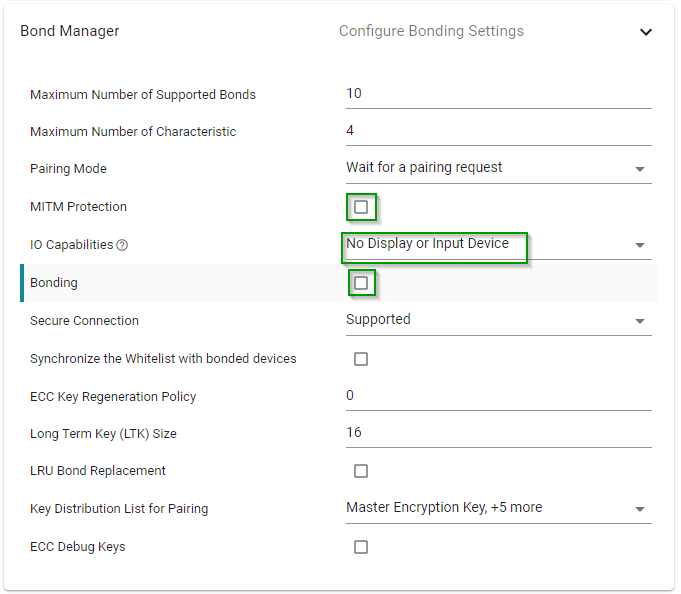Select the Long Term Key Size field
The width and height of the screenshot is (681, 594).
point(498,433)
